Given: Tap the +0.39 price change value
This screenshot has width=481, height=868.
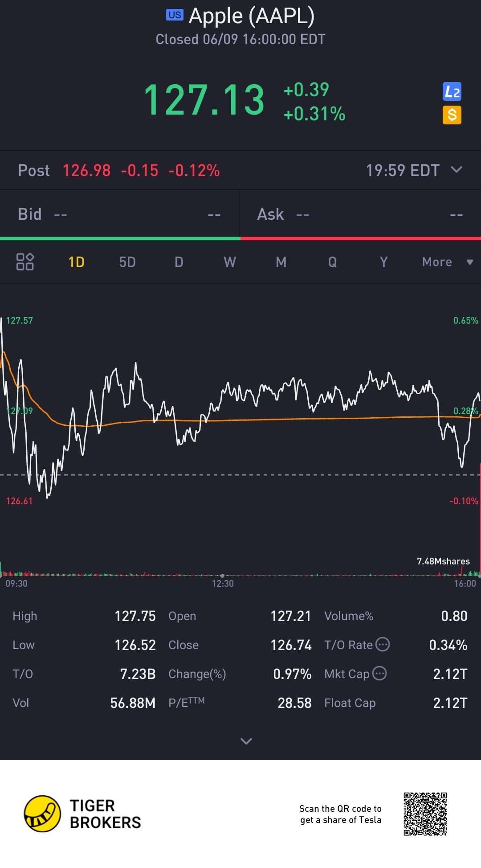Looking at the screenshot, I should tap(306, 90).
